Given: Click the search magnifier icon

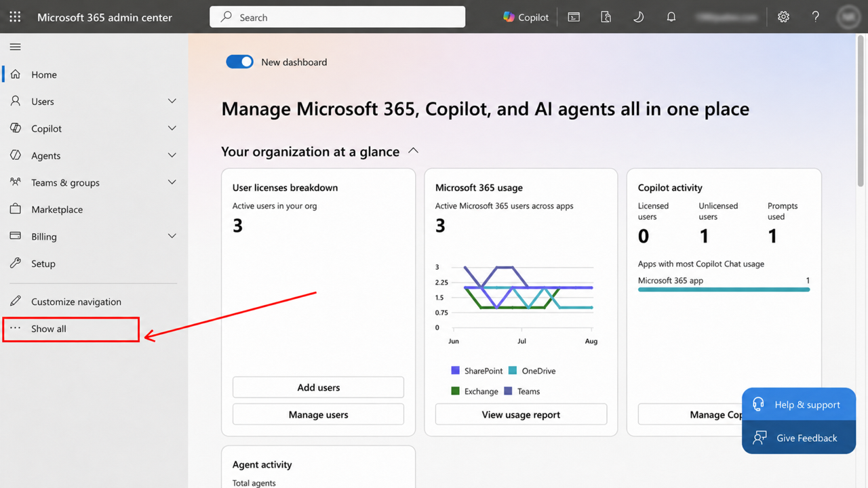Looking at the screenshot, I should pos(226,17).
